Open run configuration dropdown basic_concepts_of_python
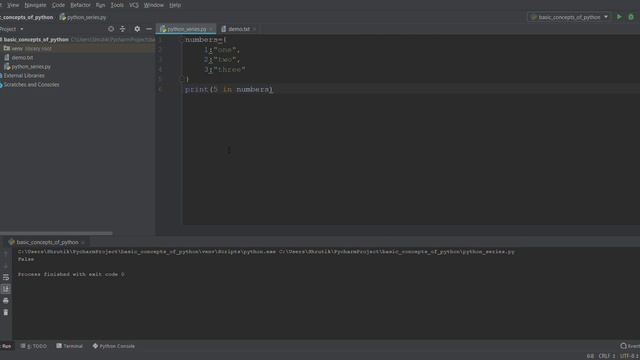Viewport: 640px width, 360px height. (569, 17)
